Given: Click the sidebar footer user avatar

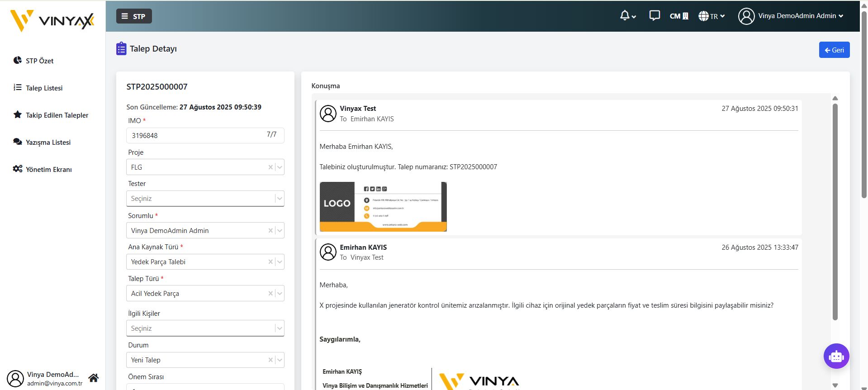Looking at the screenshot, I should [x=15, y=379].
